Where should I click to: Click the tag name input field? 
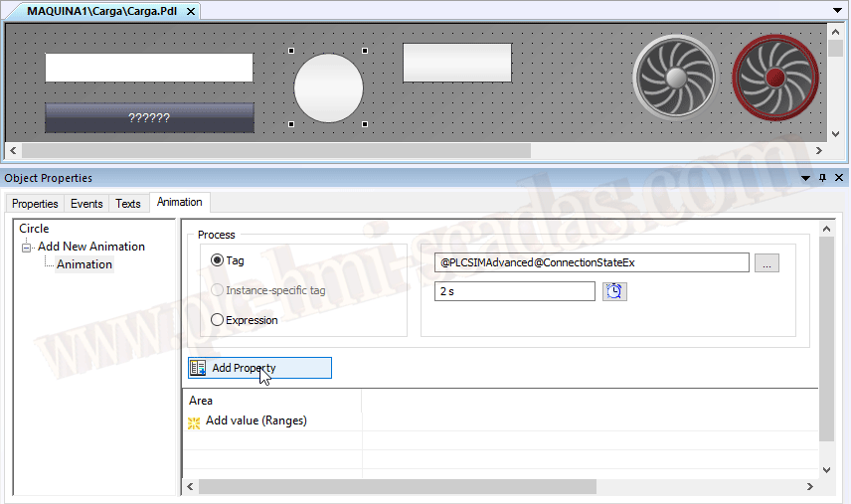click(593, 262)
